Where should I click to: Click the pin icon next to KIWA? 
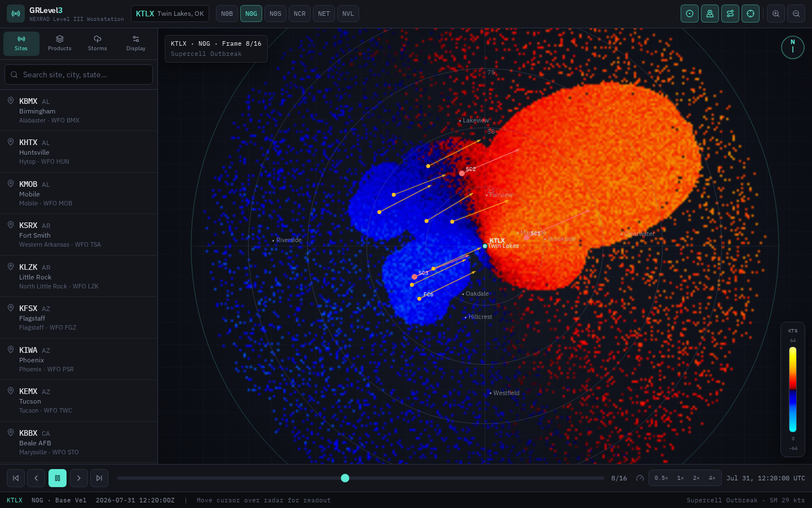(x=10, y=349)
